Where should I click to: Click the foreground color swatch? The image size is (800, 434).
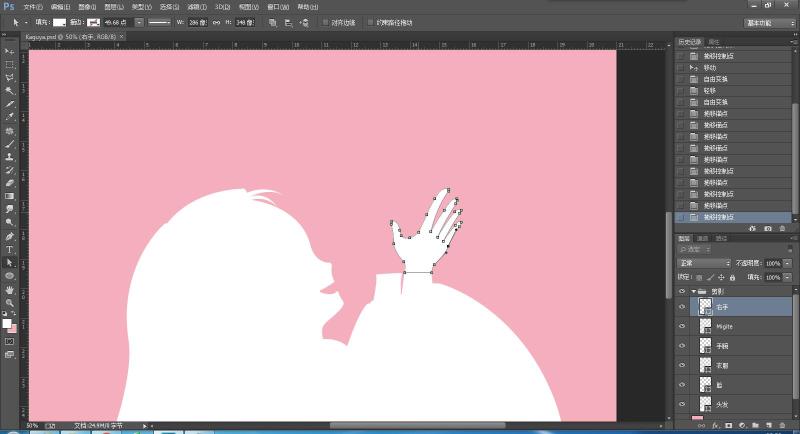click(x=7, y=323)
